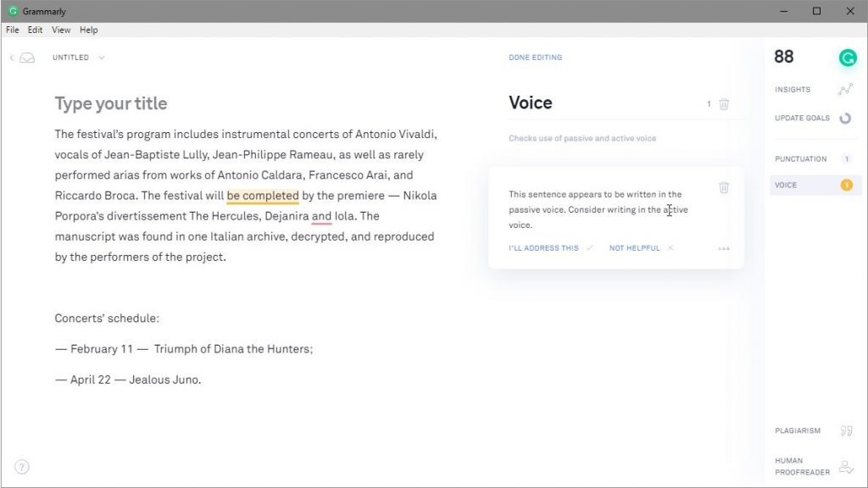The width and height of the screenshot is (868, 488).
Task: Click the Plagiarism quotation marks icon
Action: tap(846, 430)
